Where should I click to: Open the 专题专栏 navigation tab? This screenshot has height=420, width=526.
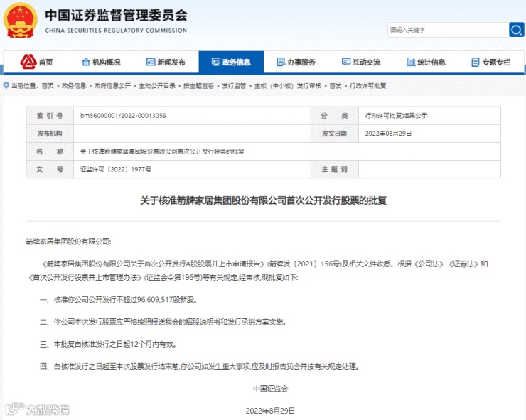tap(490, 62)
